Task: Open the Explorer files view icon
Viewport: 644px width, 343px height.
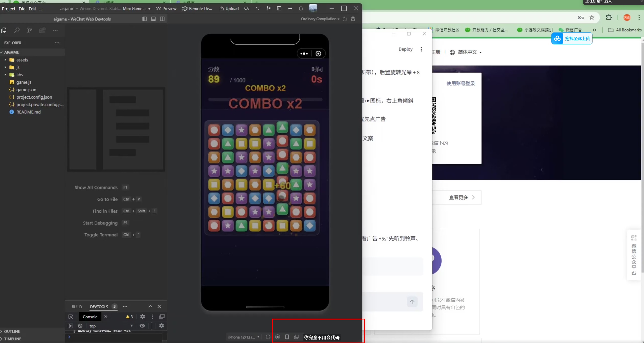Action: pos(4,30)
